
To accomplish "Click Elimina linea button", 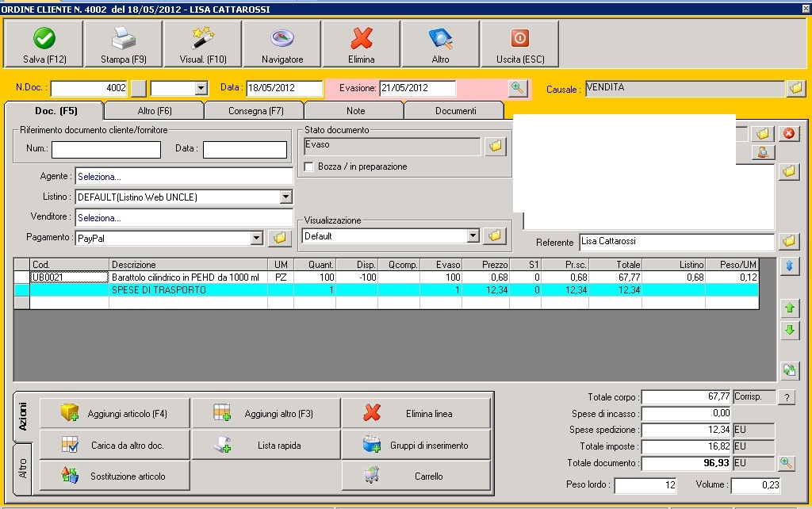I will tap(416, 413).
